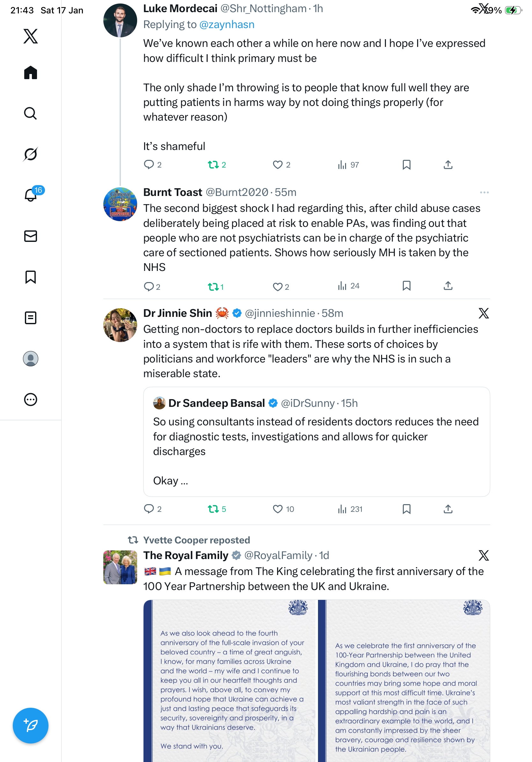Open the More menu in sidebar
The image size is (532, 762).
31,399
